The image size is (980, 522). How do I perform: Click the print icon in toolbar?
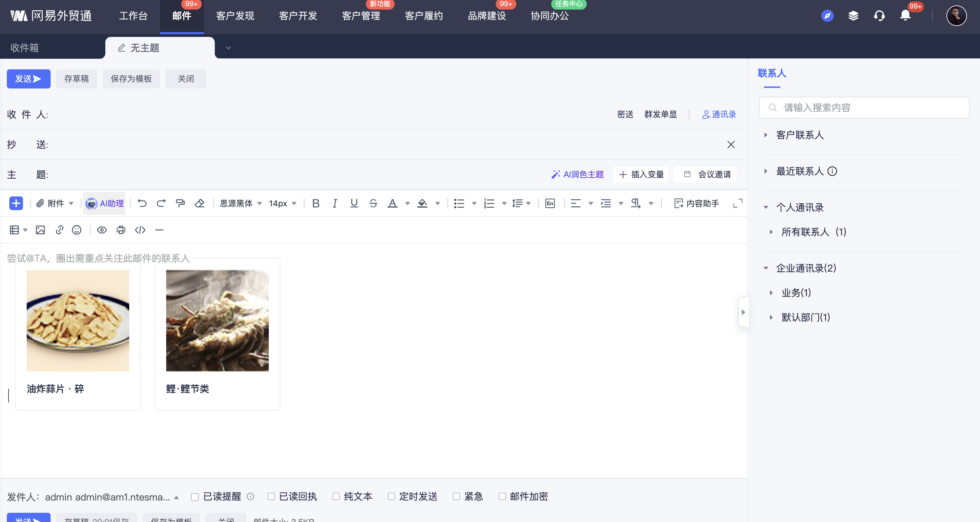point(121,230)
